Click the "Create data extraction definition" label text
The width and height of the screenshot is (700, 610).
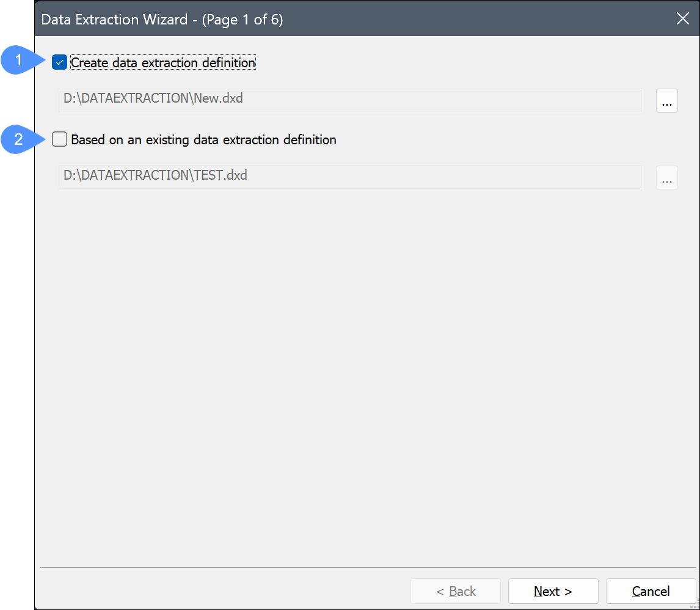coord(163,62)
